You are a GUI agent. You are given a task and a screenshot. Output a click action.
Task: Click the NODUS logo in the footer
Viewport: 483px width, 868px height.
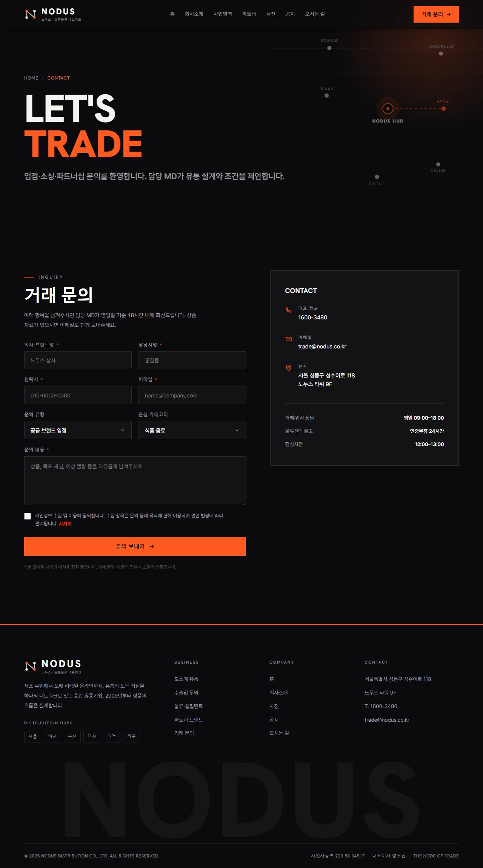tap(53, 666)
